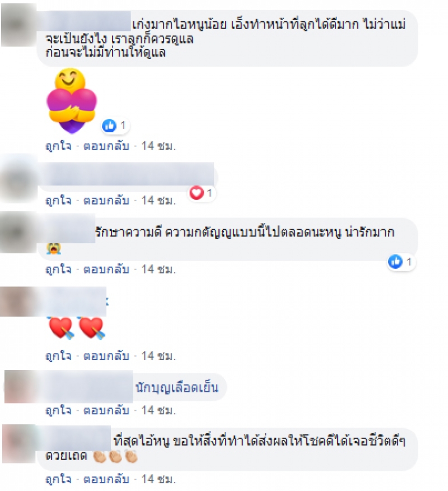Reply to the นักบุญเลือดเย็น comment

pos(106,410)
